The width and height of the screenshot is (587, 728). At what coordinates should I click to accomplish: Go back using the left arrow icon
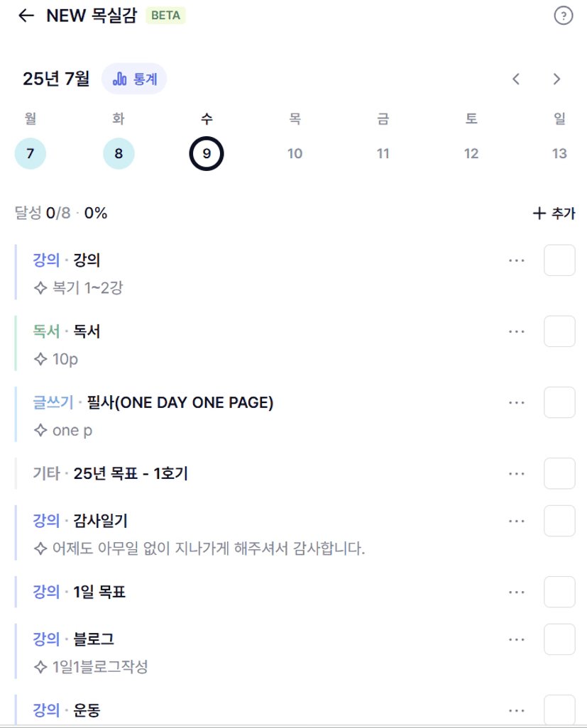click(x=26, y=16)
